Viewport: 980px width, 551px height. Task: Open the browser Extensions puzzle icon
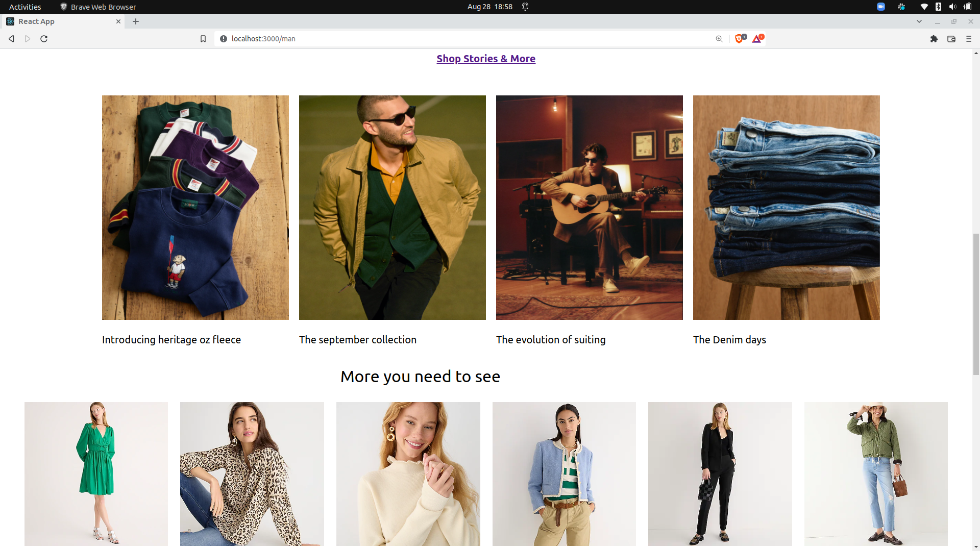tap(935, 38)
